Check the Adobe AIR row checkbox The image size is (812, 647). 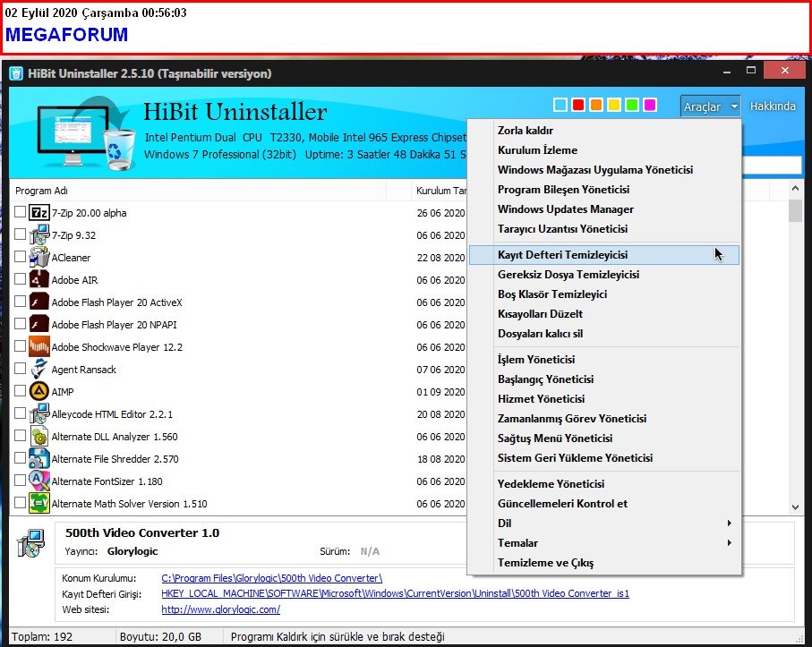(x=20, y=279)
